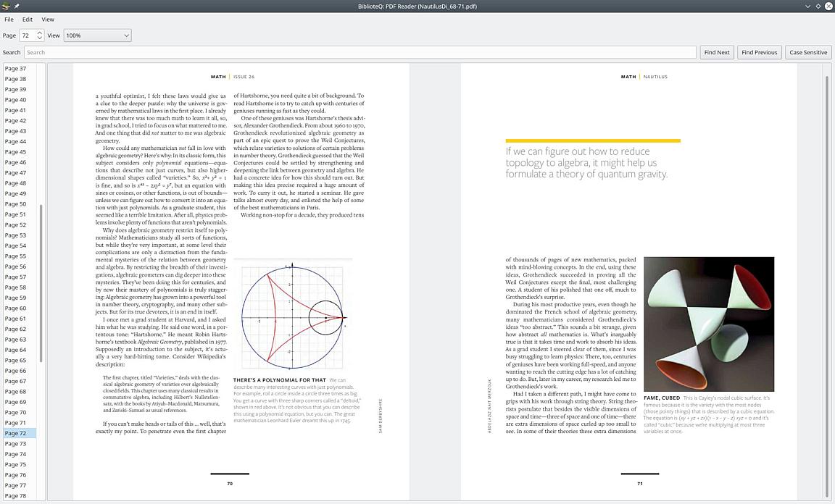Viewport: 835px width, 504px height.
Task: Select Page 61 in the page list
Action: pos(20,319)
